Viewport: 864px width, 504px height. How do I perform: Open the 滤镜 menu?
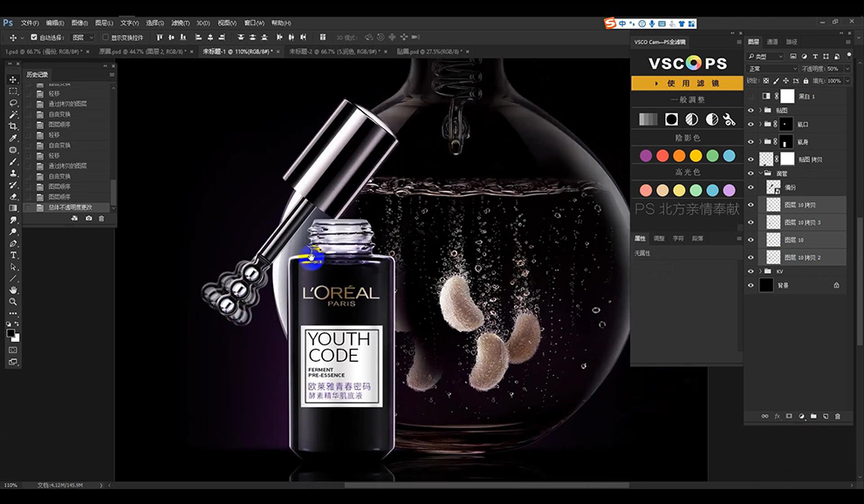(x=180, y=24)
